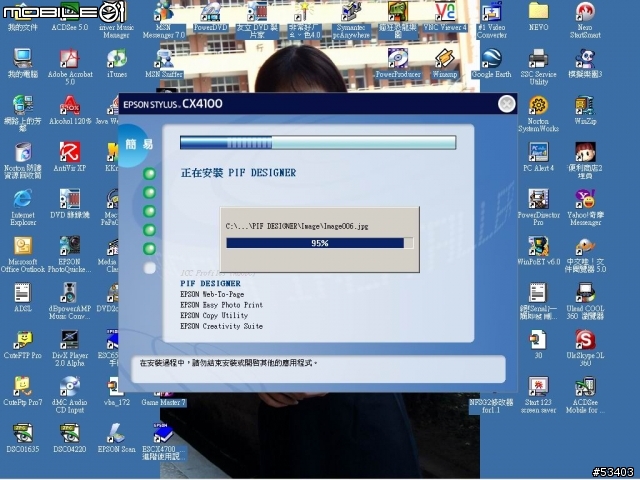Image resolution: width=640 pixels, height=480 pixels.
Task: Select EPSON Copy Utility entry
Action: [x=214, y=316]
